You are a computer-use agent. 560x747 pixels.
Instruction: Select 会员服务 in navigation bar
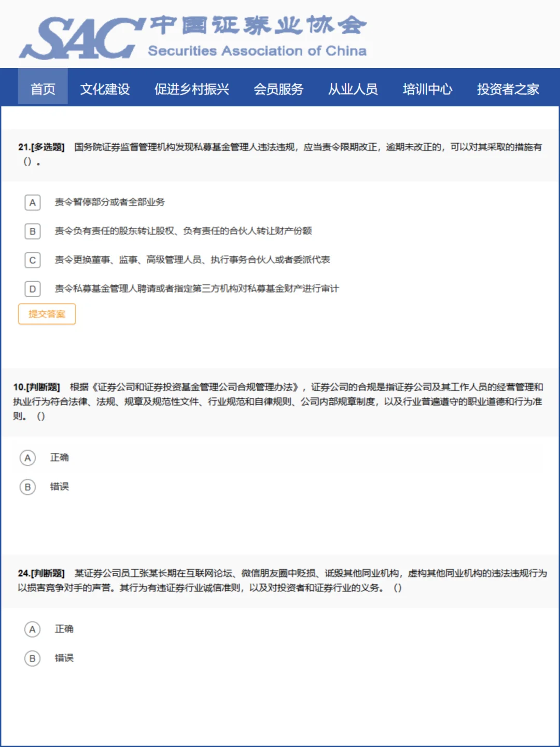click(278, 89)
